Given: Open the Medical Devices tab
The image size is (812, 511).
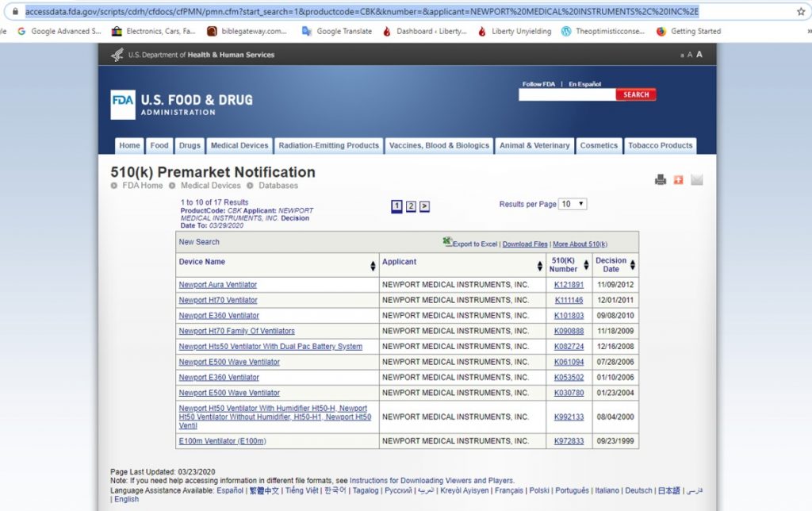Looking at the screenshot, I should point(239,146).
